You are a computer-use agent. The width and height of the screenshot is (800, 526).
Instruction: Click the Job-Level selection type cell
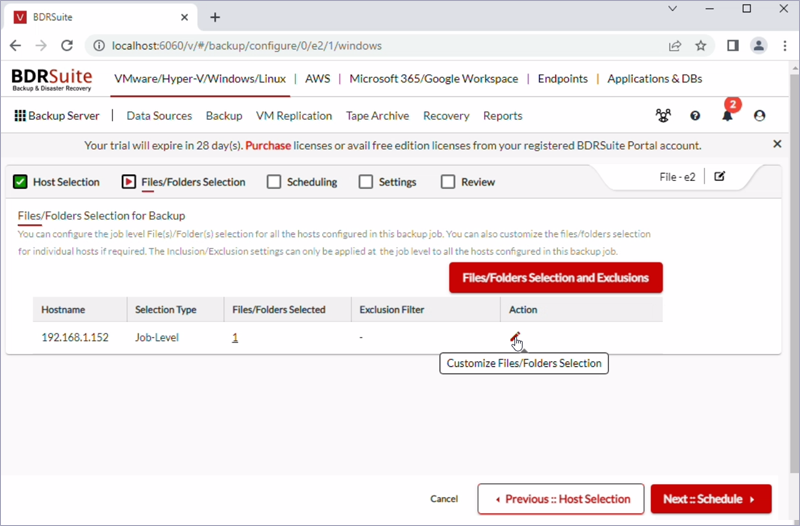157,337
